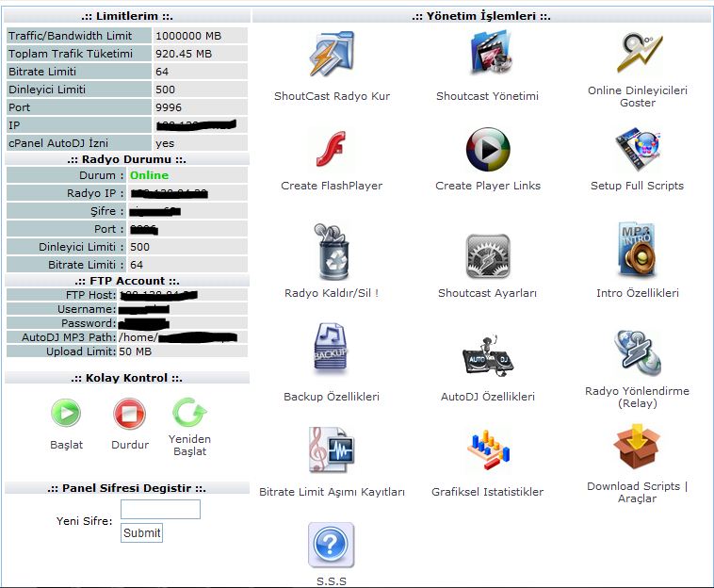Click the Radyo Durumu section header
This screenshot has height=588, width=714.
127,159
